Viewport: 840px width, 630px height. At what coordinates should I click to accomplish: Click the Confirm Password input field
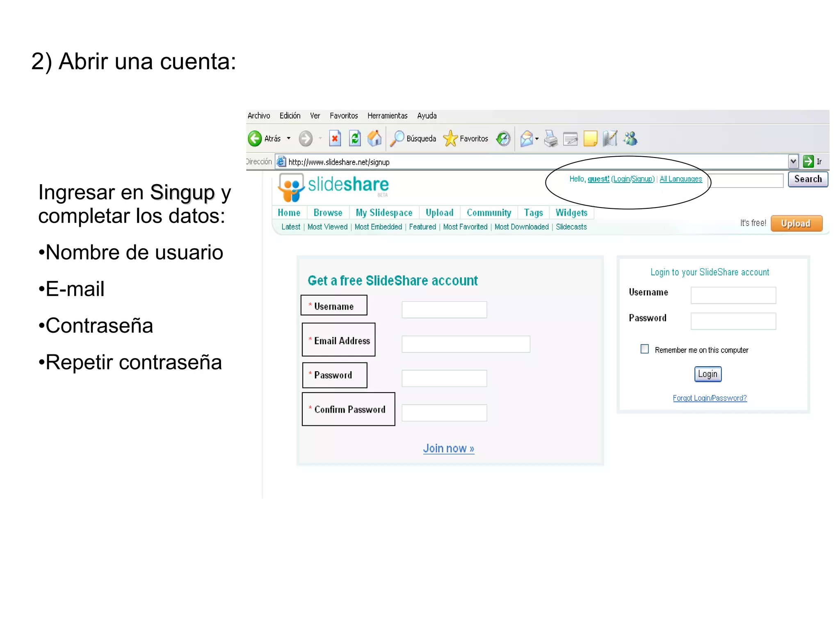click(x=444, y=413)
